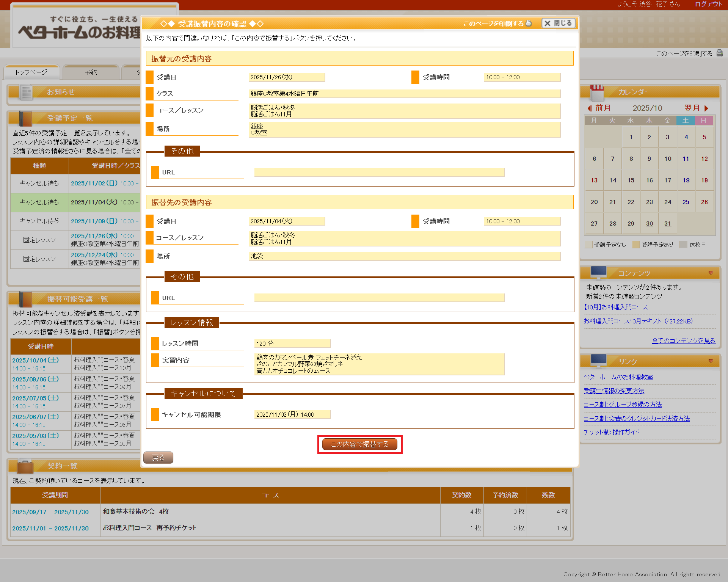Click the 戻る button
This screenshot has height=582, width=728.
[x=158, y=458]
